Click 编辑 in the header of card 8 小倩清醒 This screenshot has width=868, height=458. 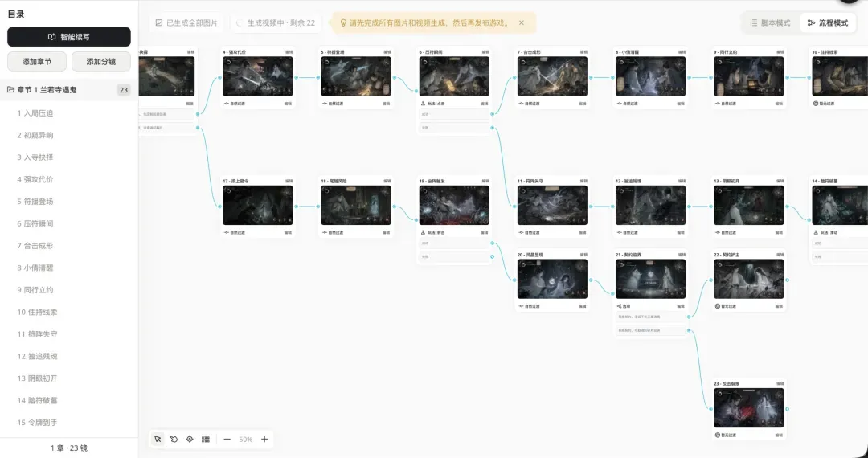click(x=682, y=52)
